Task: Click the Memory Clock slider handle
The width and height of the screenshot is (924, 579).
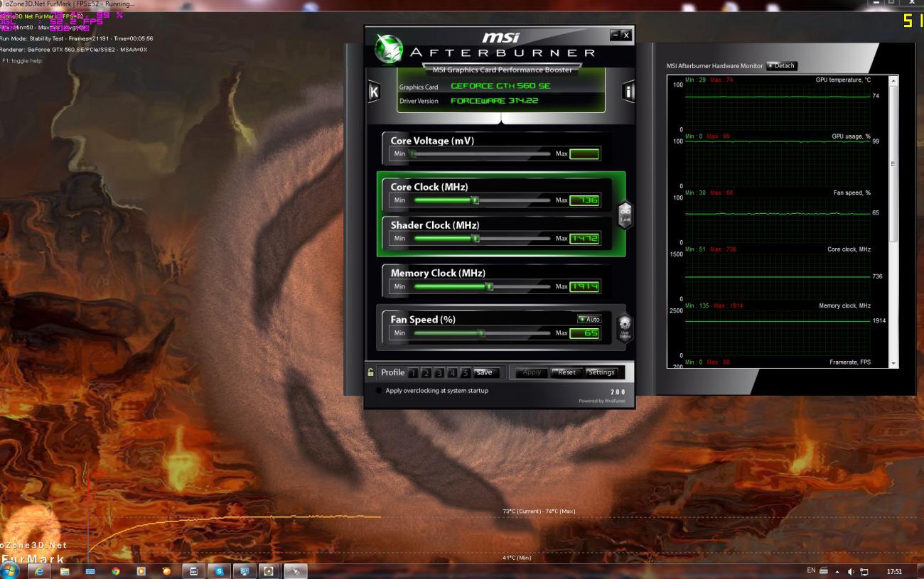Action: (489, 286)
